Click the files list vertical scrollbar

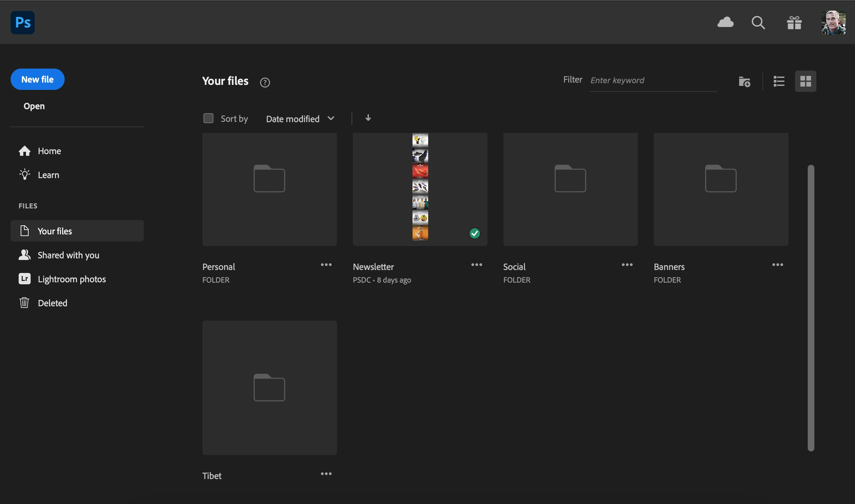pyautogui.click(x=810, y=308)
